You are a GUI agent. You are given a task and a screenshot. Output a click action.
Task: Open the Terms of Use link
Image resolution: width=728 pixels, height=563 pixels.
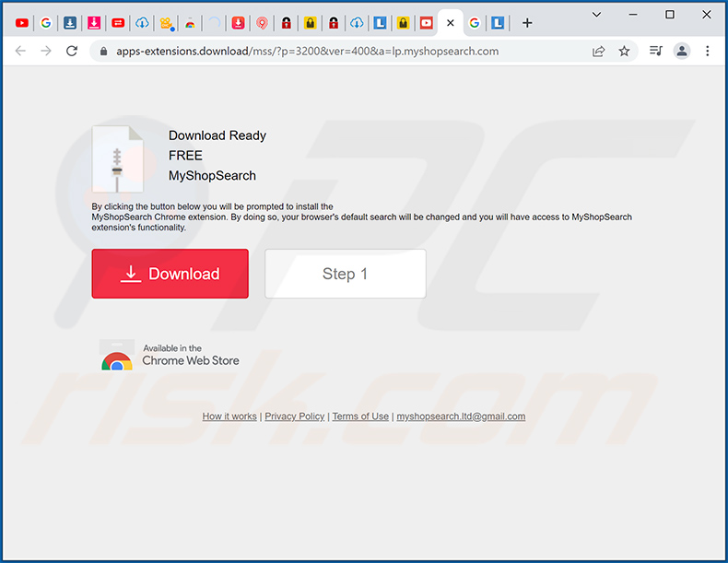360,416
